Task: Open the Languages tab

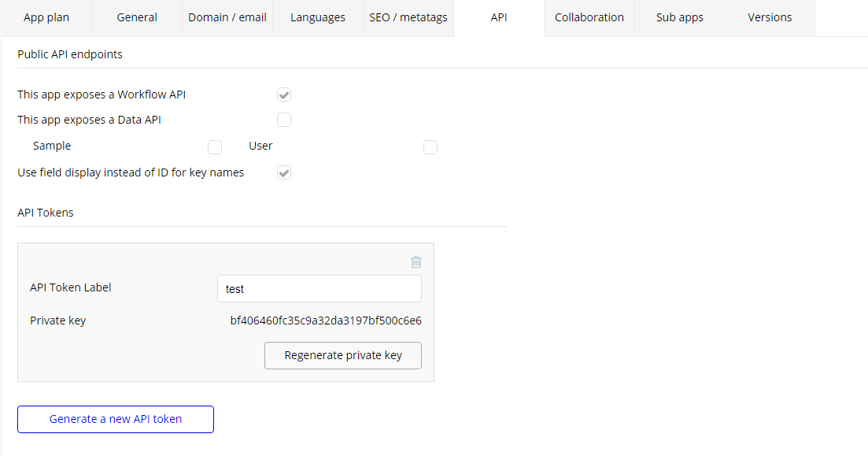Action: pos(318,17)
